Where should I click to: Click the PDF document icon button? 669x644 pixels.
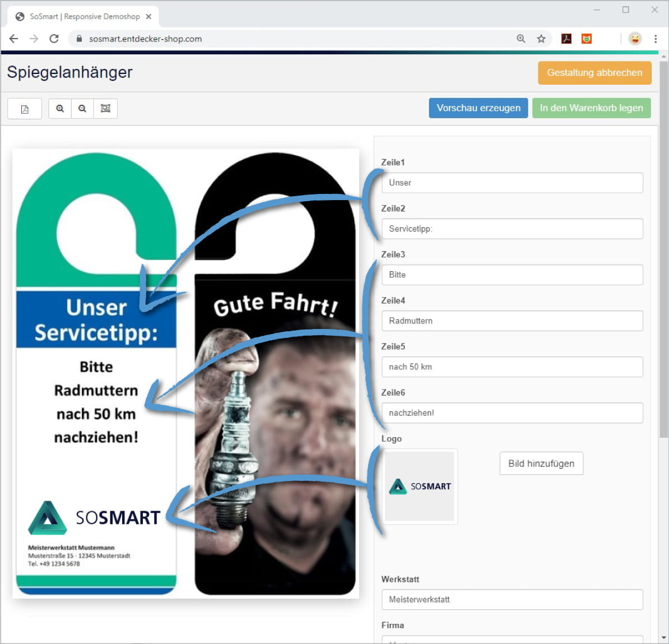[25, 109]
